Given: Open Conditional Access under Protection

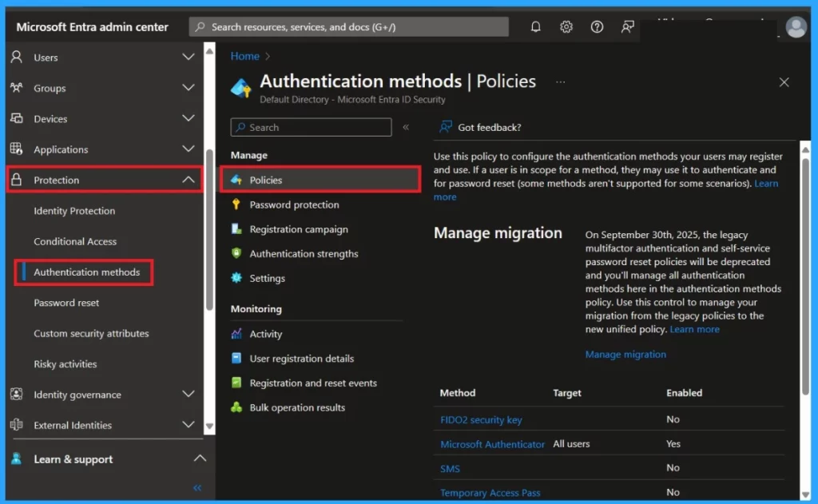Looking at the screenshot, I should click(x=75, y=241).
